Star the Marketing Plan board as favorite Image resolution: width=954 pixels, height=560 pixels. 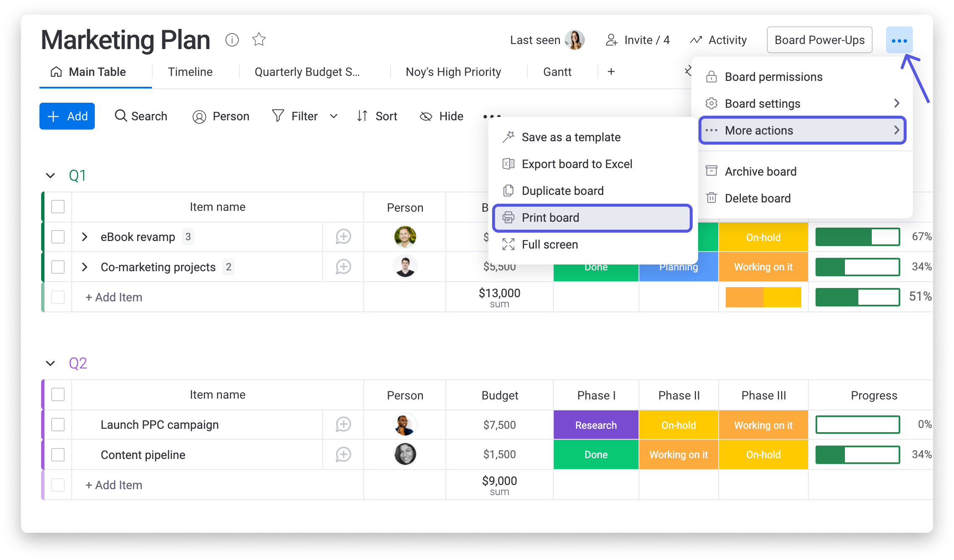coord(259,39)
